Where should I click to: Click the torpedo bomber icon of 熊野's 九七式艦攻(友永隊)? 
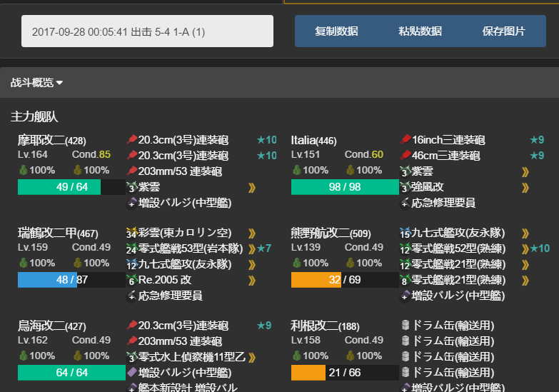click(x=406, y=233)
